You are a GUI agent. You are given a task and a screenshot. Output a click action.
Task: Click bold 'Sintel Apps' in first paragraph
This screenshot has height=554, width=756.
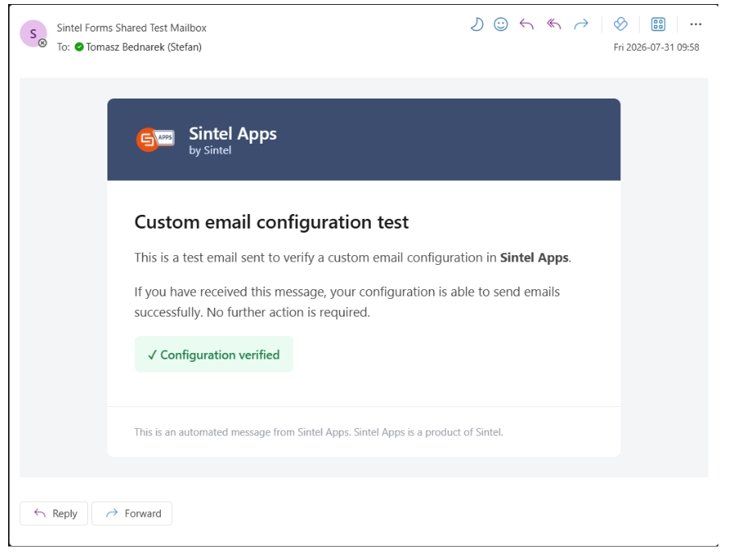534,258
